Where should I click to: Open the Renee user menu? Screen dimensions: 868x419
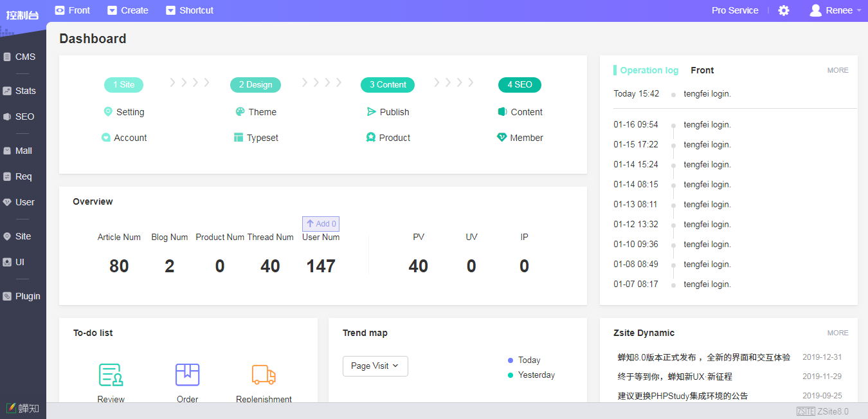coord(835,10)
